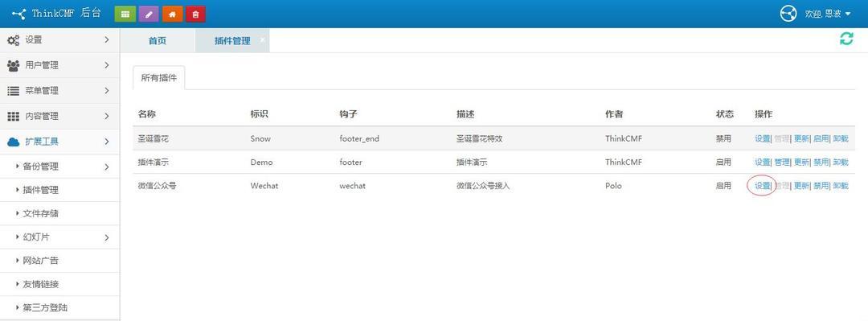The width and height of the screenshot is (868, 321).
Task: Click the 钩子 column header
Action: point(348,114)
